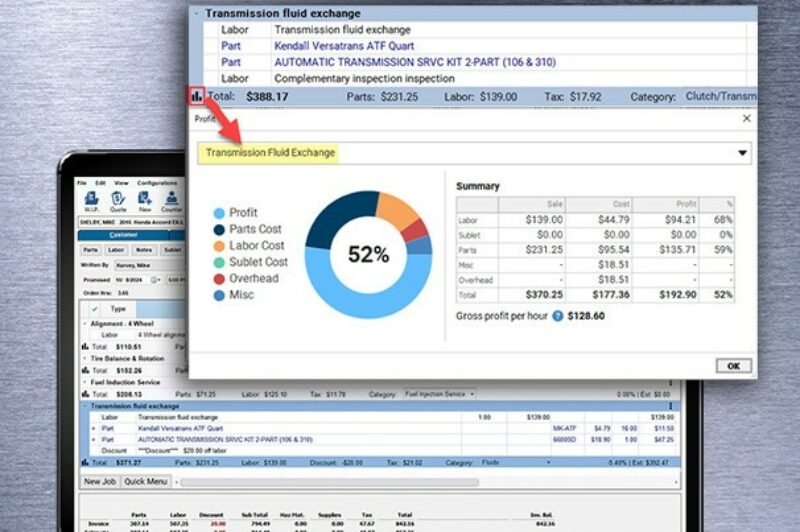Click the New toolbar icon
This screenshot has height=532, width=800.
[x=145, y=201]
